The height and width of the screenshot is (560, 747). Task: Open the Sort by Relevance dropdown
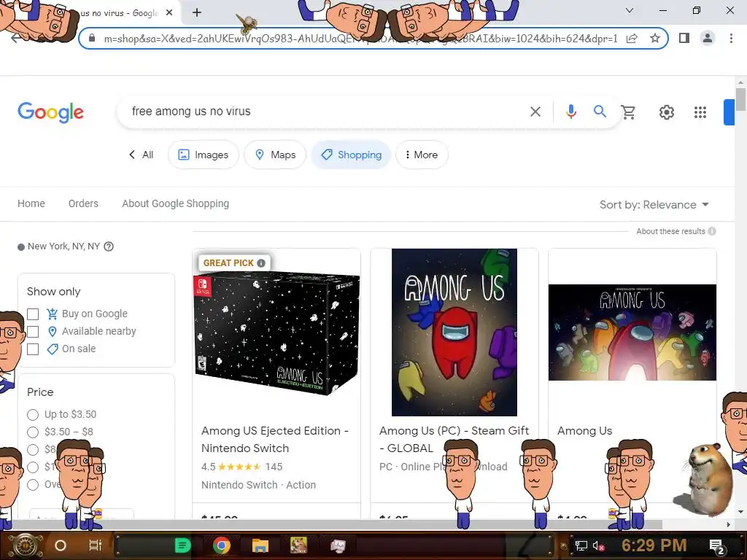coord(654,205)
